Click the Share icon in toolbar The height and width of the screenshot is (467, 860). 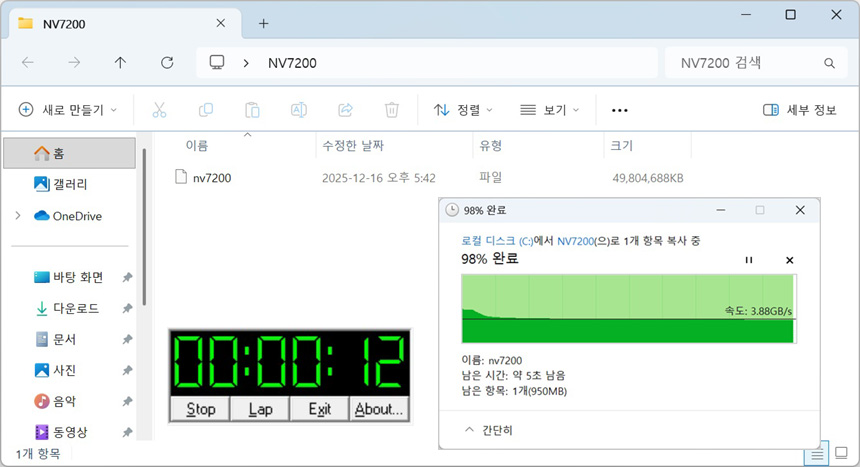345,110
